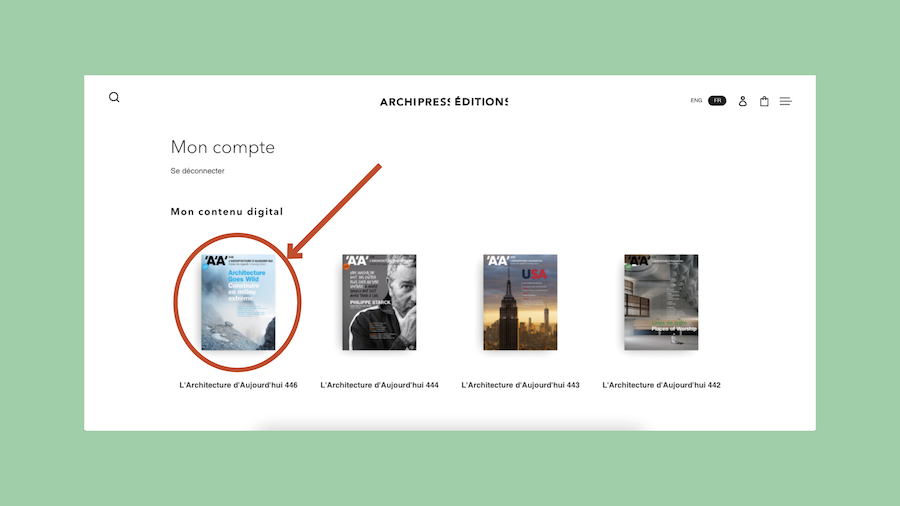Open the USA issue 443 cover
The width and height of the screenshot is (900, 506).
(520, 302)
